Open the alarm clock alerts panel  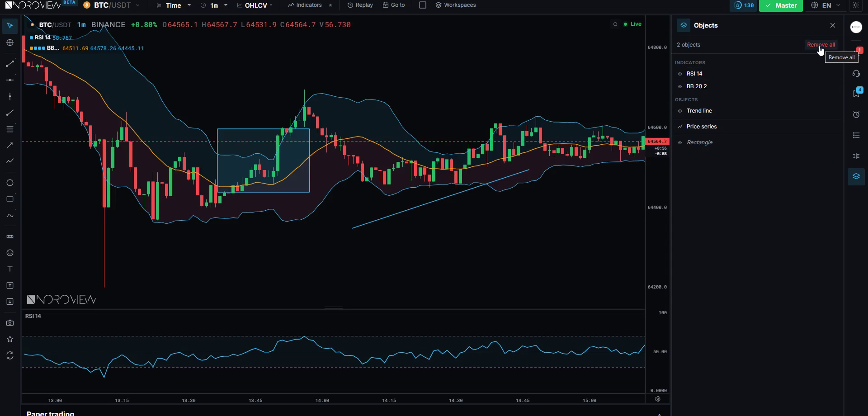[x=856, y=115]
